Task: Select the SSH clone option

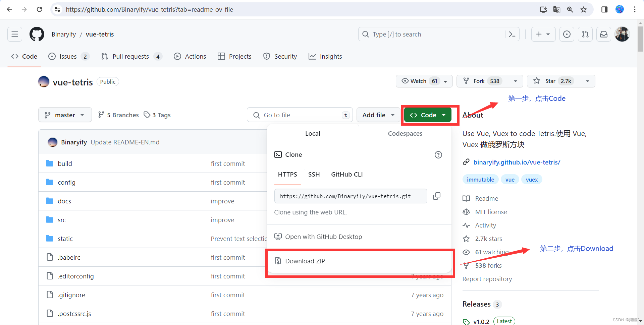Action: [x=314, y=174]
